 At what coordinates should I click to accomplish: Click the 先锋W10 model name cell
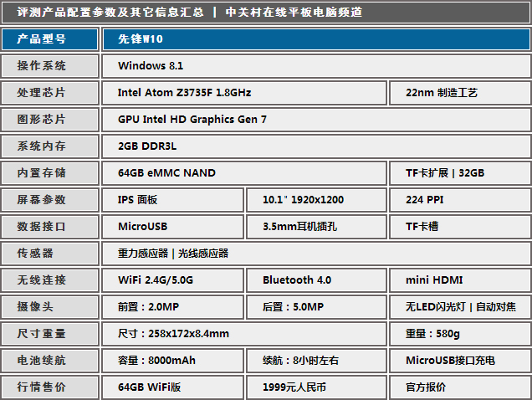(x=316, y=39)
